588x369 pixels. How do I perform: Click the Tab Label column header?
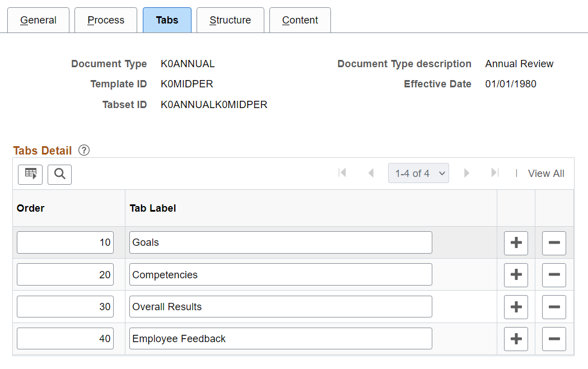pos(153,208)
